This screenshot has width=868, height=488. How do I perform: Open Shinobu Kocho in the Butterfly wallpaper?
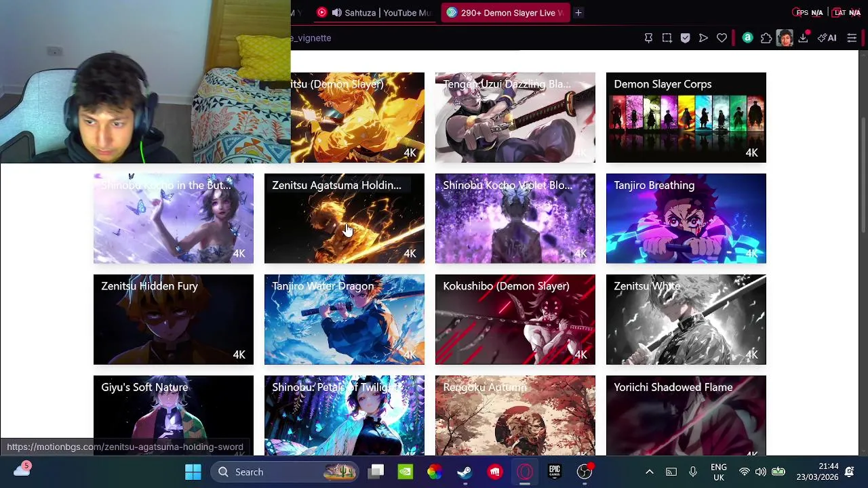174,218
